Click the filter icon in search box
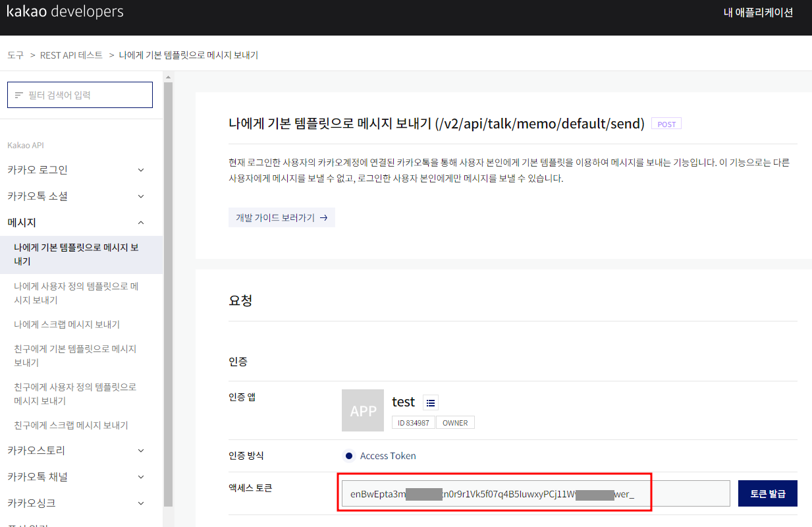Viewport: 812px width, 527px height. point(18,96)
